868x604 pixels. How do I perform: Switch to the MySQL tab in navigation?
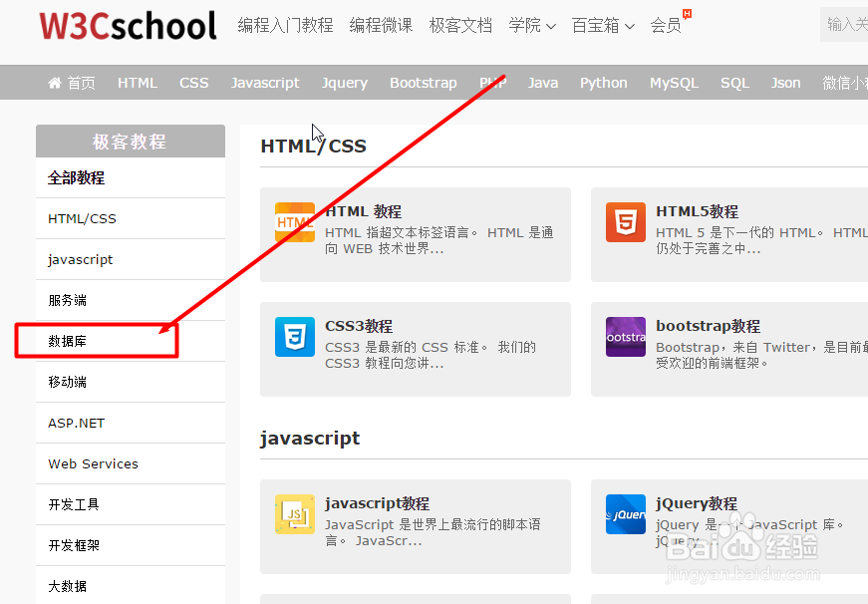pyautogui.click(x=674, y=83)
